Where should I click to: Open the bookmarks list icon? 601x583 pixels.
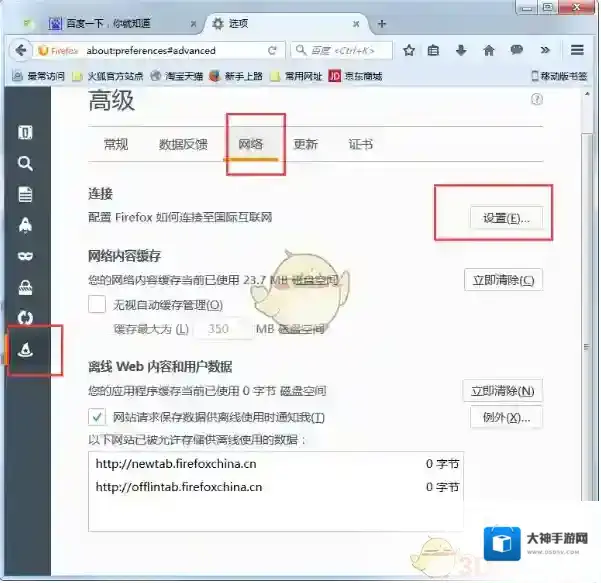coord(433,51)
